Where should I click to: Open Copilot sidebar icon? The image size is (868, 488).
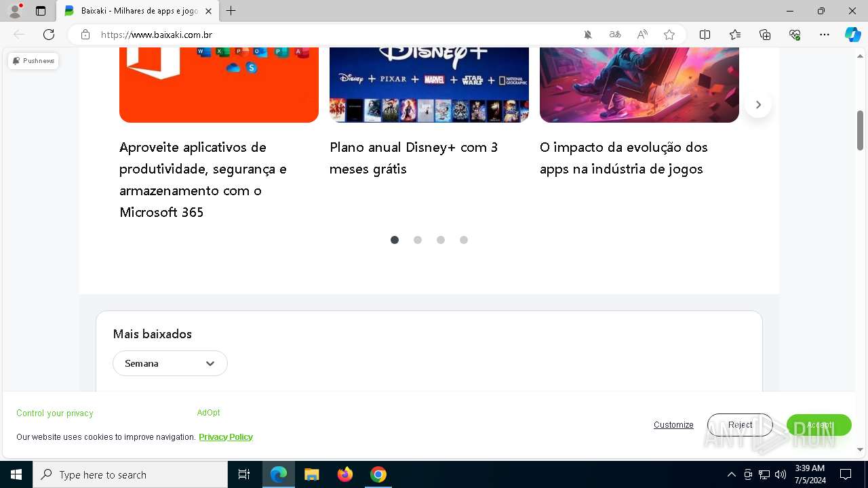[x=853, y=35]
